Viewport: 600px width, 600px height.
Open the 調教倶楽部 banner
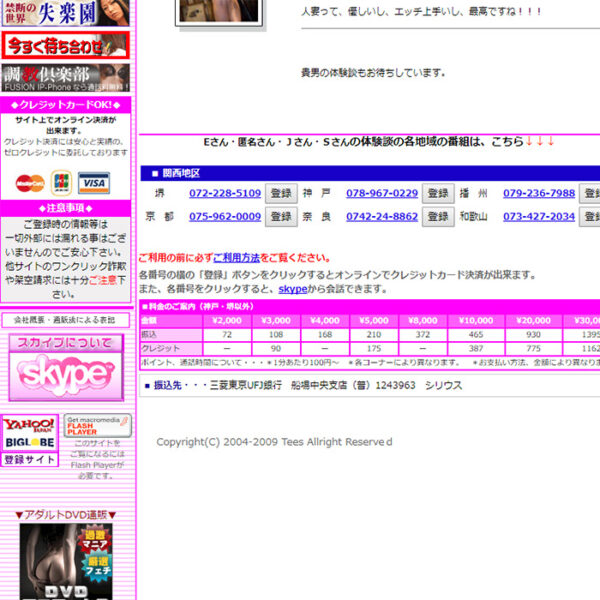click(65, 78)
